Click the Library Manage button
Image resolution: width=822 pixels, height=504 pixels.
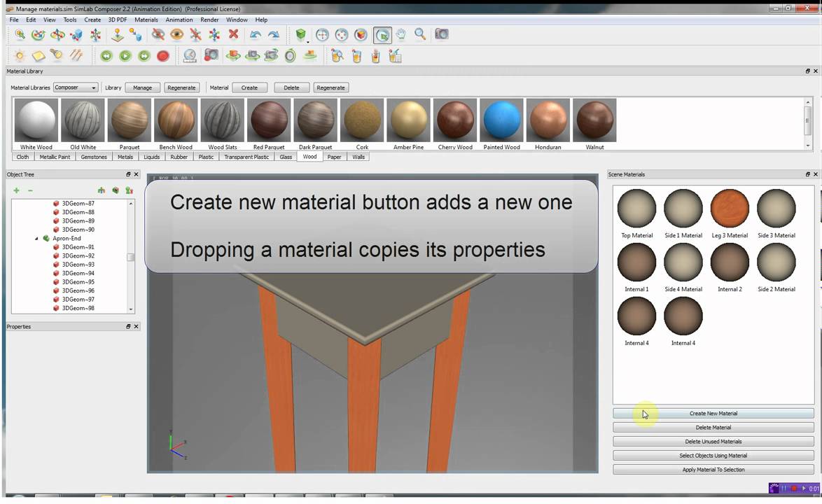coord(142,87)
